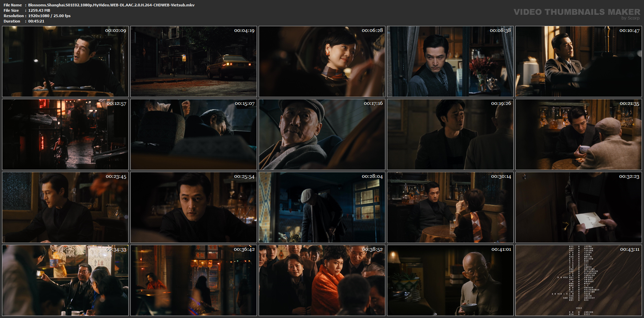644x318 pixels.
Task: Open the taxi street frame at 00:04:19
Action: pyautogui.click(x=194, y=62)
